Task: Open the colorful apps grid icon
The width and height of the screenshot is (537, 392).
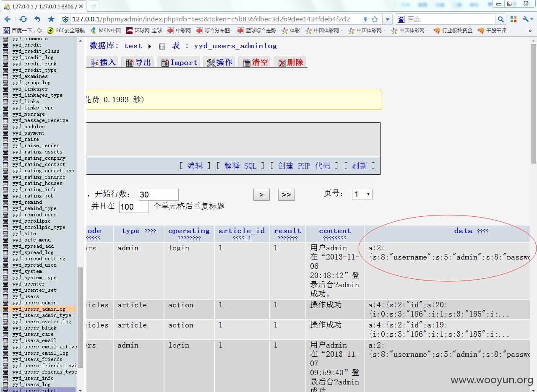Action: (514, 19)
